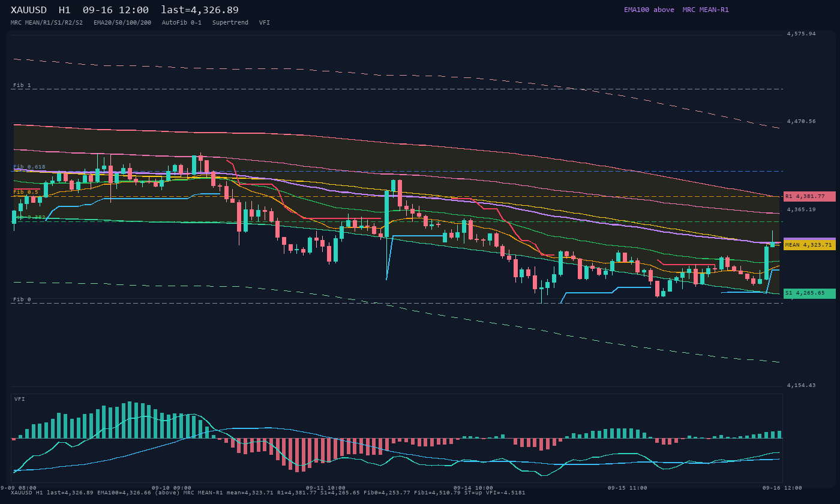The image size is (840, 504).
Task: Select the red R1 4,381.77 price tag
Action: click(809, 196)
